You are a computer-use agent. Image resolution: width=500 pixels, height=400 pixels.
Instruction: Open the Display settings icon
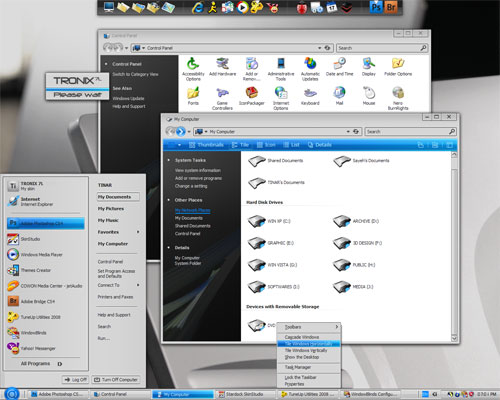(369, 67)
